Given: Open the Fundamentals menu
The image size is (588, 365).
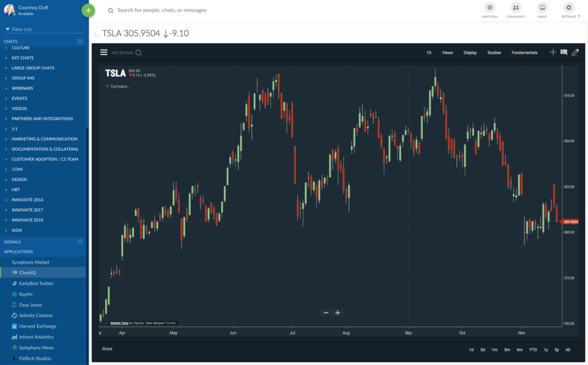Looking at the screenshot, I should point(524,52).
